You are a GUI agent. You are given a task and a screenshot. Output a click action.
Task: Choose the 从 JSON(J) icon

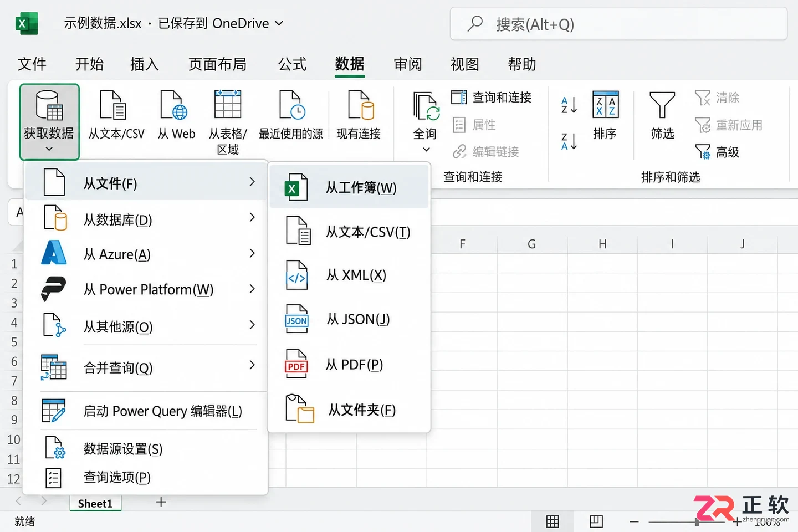(296, 319)
